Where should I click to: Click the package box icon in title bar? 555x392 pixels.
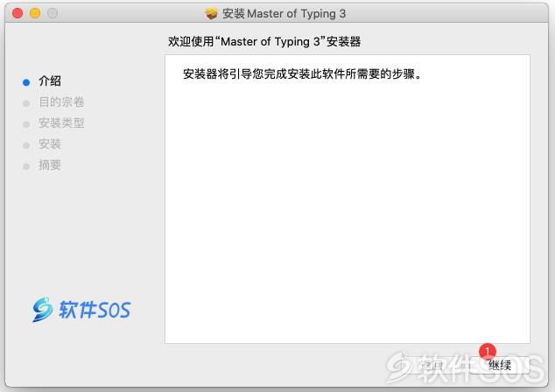click(211, 13)
